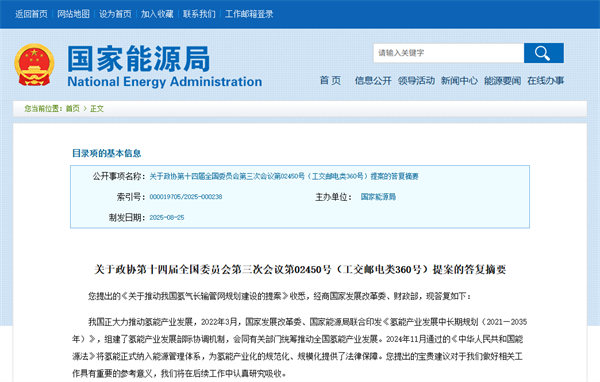
Task: Click the National Energy Administration English title
Action: (x=165, y=82)
